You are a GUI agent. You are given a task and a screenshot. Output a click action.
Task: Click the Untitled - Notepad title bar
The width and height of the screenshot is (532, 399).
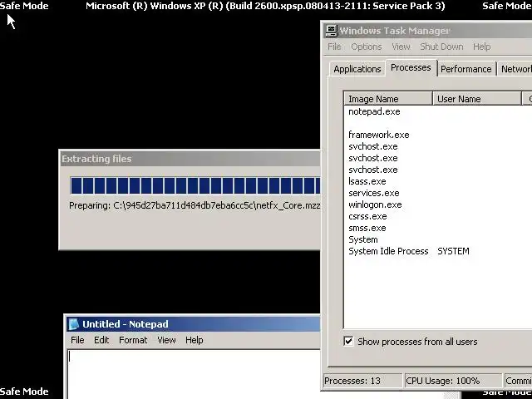pos(193,324)
